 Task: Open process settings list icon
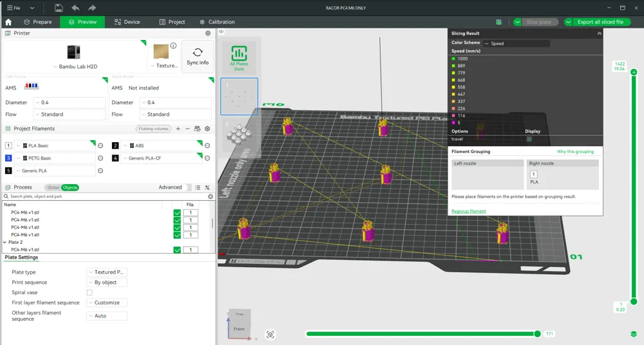point(198,187)
